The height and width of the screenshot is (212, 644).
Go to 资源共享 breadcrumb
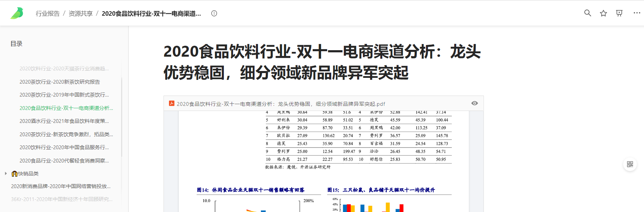click(81, 13)
